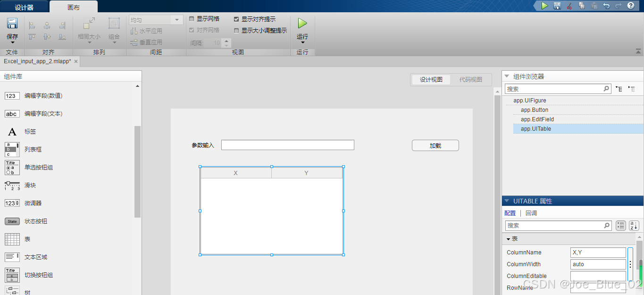Collapse the 表 section in UITABLE properties
Viewport: 644px width, 295px height.
pos(508,238)
